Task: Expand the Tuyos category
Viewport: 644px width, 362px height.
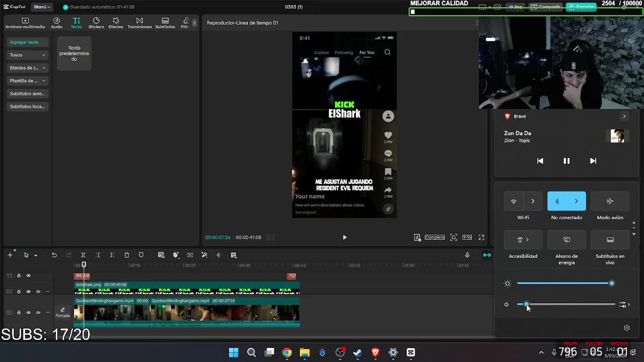Action: (x=28, y=55)
